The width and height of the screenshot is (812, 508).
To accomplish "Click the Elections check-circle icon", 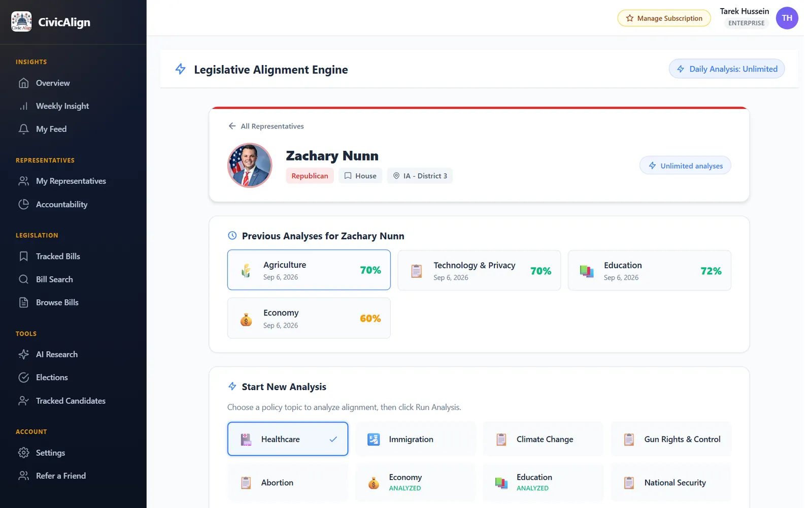I will click(x=23, y=377).
